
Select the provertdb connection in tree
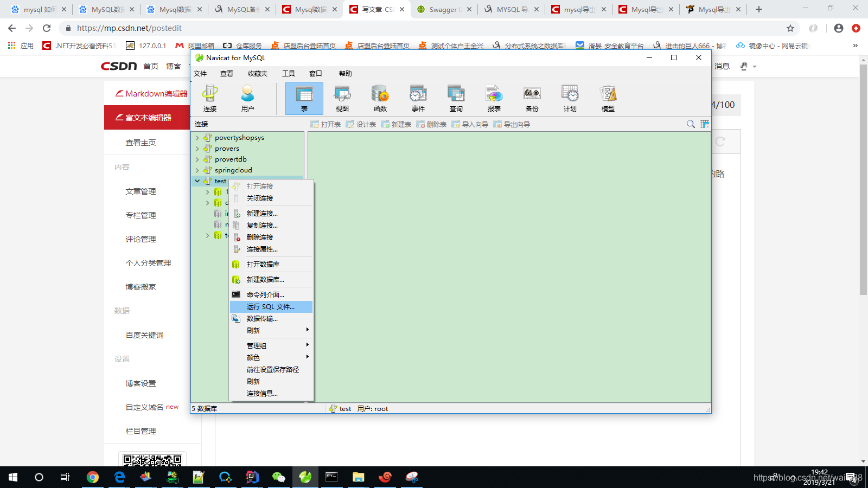coord(231,159)
